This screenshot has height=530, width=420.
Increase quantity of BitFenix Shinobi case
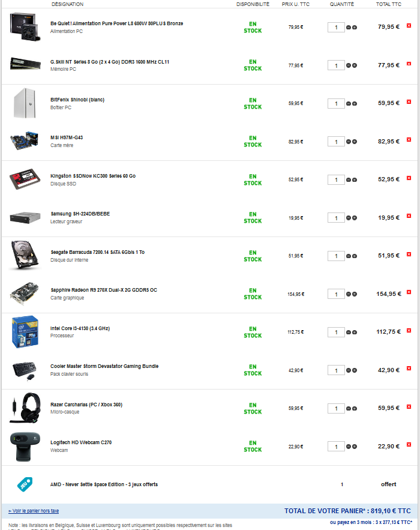[355, 104]
